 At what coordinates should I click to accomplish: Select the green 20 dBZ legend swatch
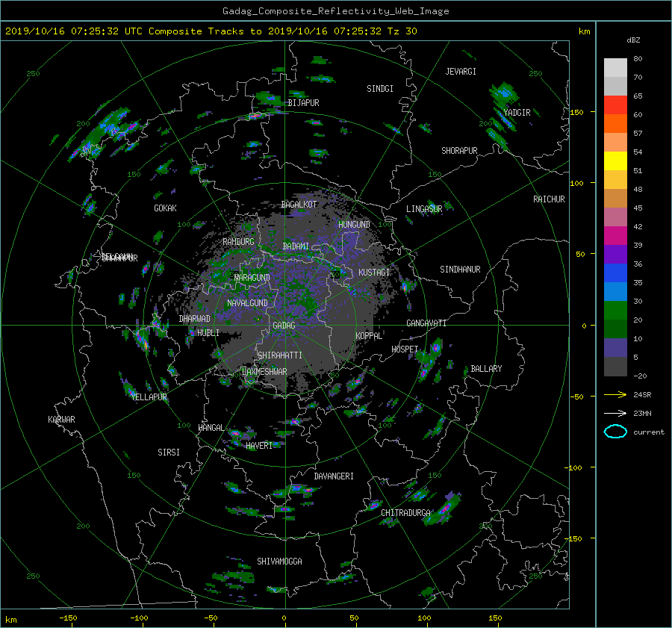(615, 310)
